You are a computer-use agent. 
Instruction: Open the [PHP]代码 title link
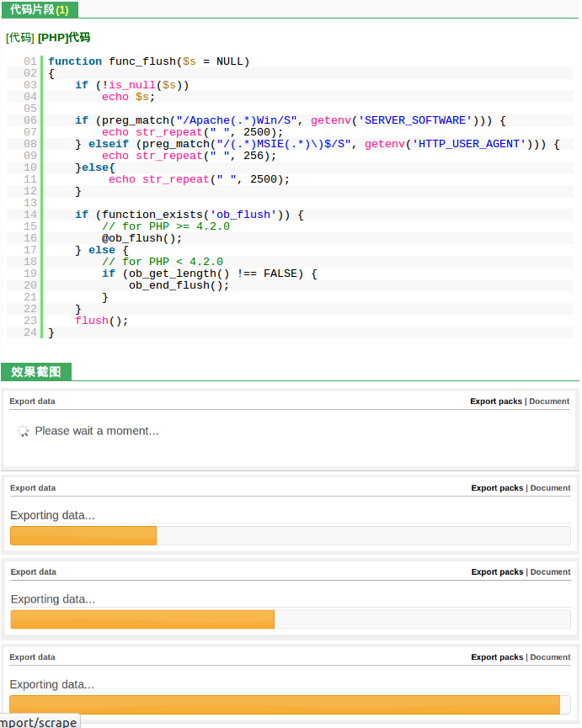(x=64, y=38)
